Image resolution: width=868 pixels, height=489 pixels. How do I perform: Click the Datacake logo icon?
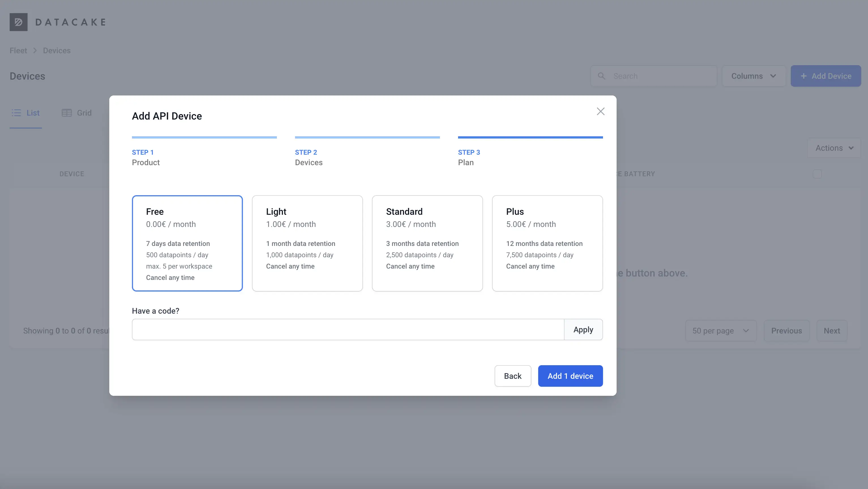(x=18, y=22)
